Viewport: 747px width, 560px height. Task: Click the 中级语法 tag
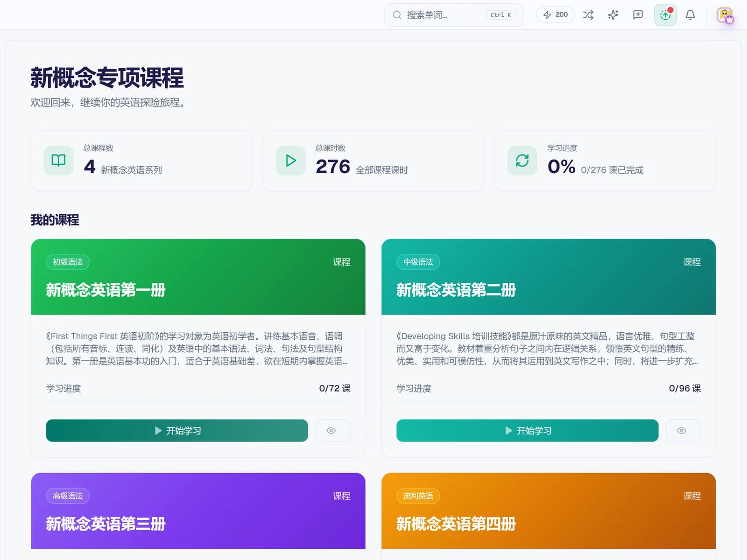(418, 262)
